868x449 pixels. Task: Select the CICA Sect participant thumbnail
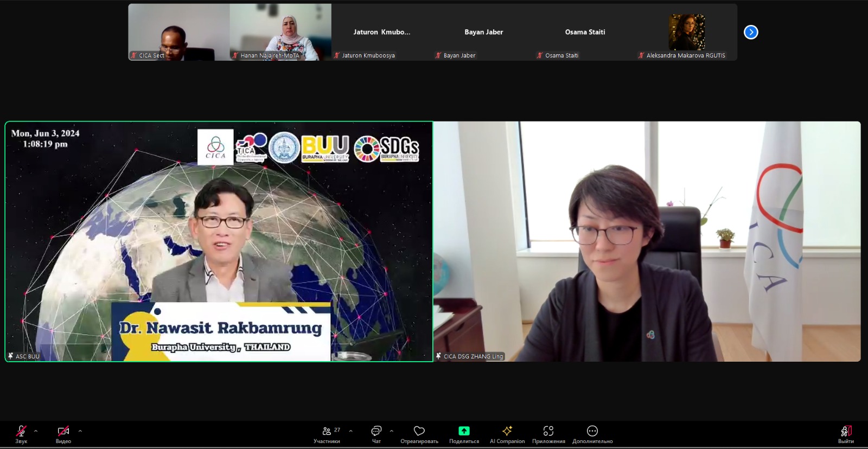[178, 32]
